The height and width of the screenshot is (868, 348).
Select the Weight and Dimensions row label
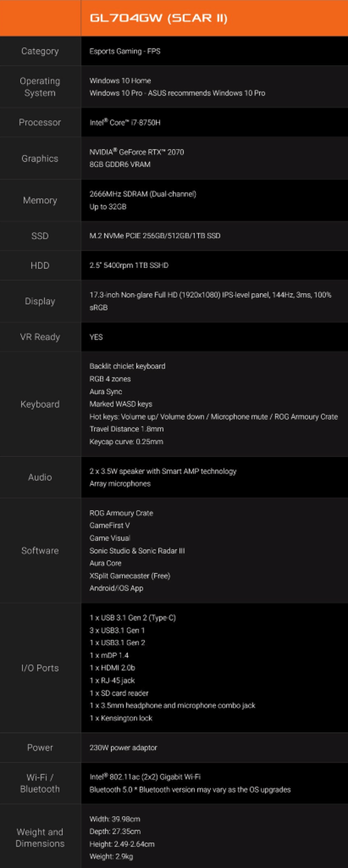(x=40, y=838)
